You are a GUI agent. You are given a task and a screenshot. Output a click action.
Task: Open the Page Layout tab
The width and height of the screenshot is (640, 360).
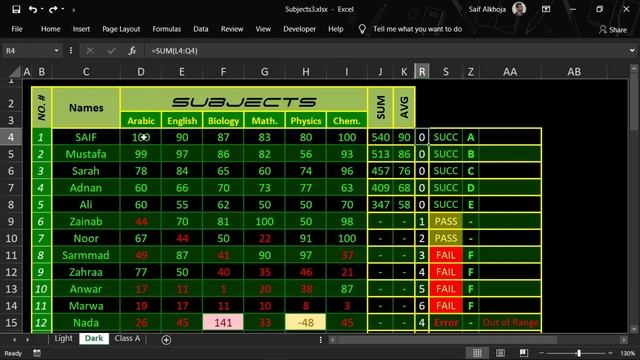pos(121,29)
